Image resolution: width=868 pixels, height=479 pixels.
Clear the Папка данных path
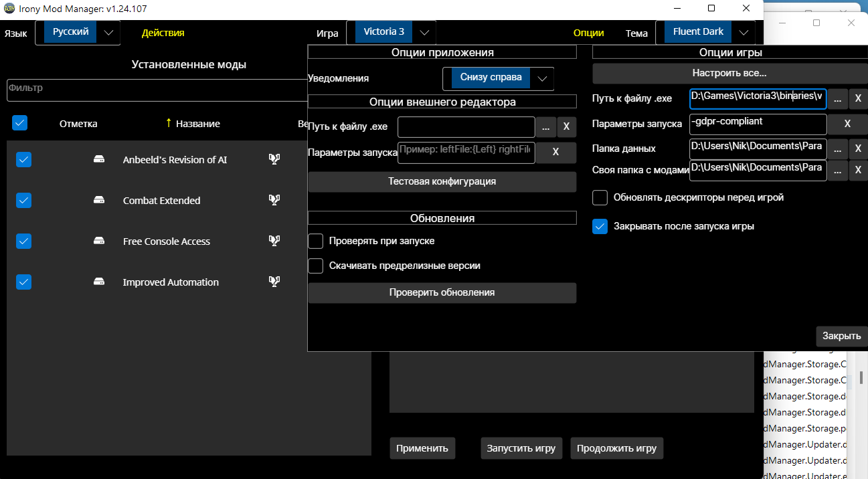click(858, 149)
